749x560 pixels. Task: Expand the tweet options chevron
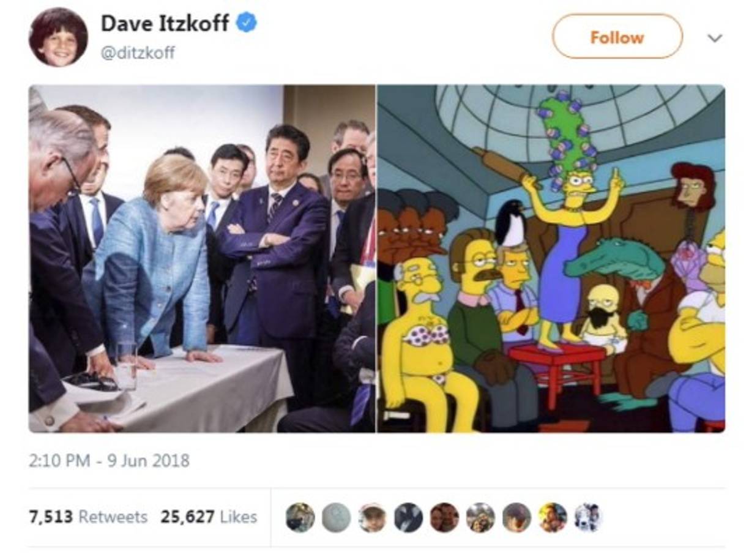click(x=715, y=38)
